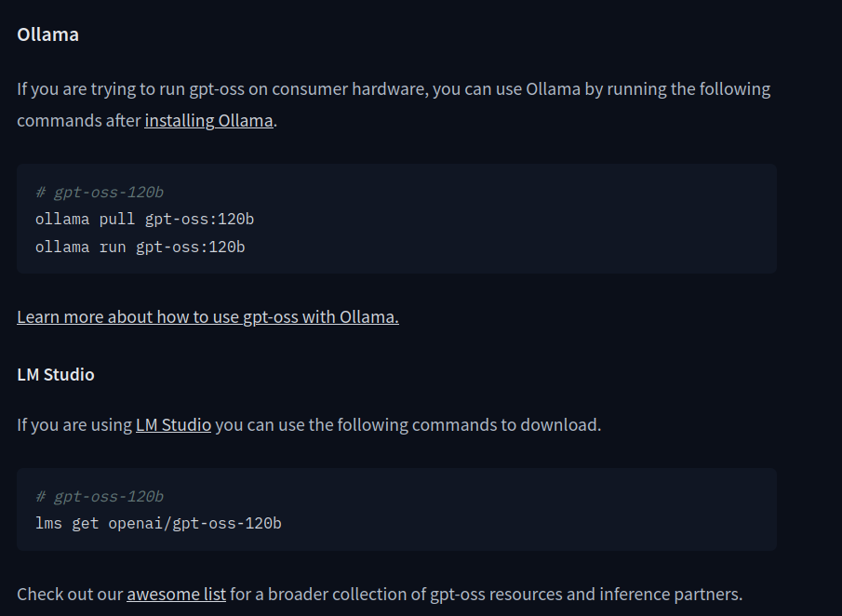This screenshot has width=842, height=616.
Task: Click the lms get openai/gpt-oss-120b command
Action: click(158, 523)
